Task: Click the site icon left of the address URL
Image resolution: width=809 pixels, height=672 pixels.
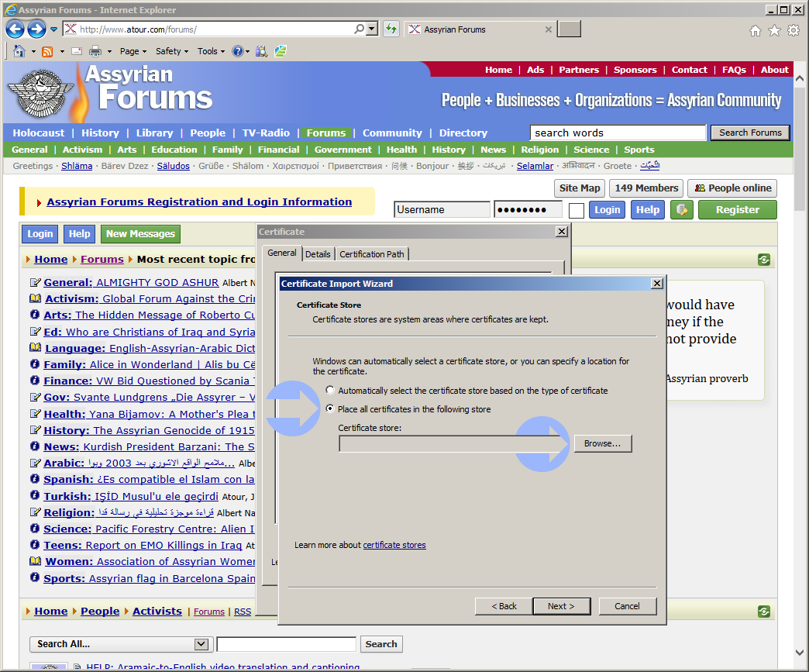Action: (71, 29)
